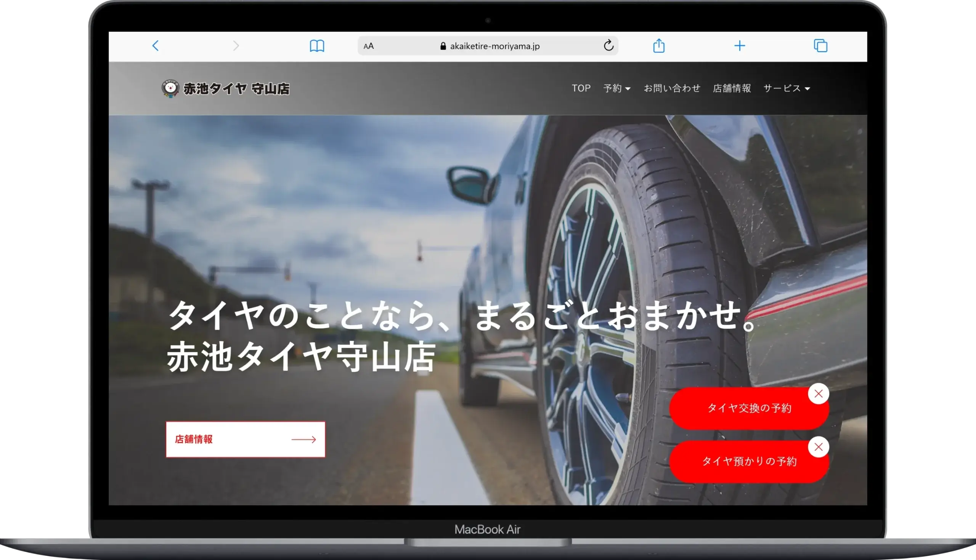This screenshot has height=560, width=976.
Task: Tap the AA reader text size button
Action: (368, 46)
